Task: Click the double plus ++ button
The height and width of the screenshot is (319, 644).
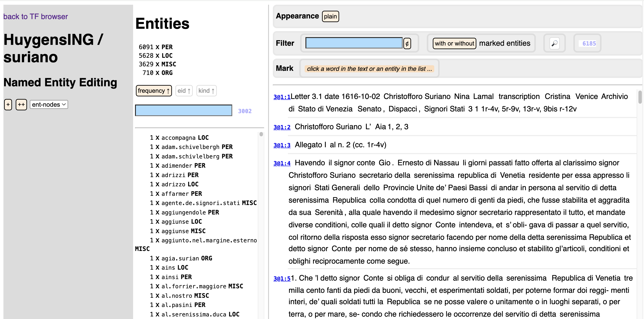Action: point(21,105)
